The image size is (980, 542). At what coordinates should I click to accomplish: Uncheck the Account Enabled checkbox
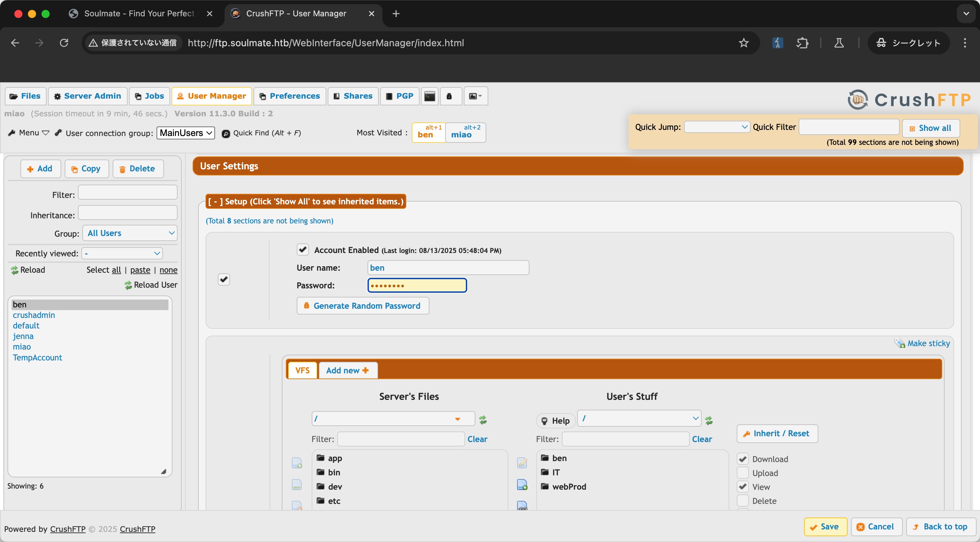point(303,250)
